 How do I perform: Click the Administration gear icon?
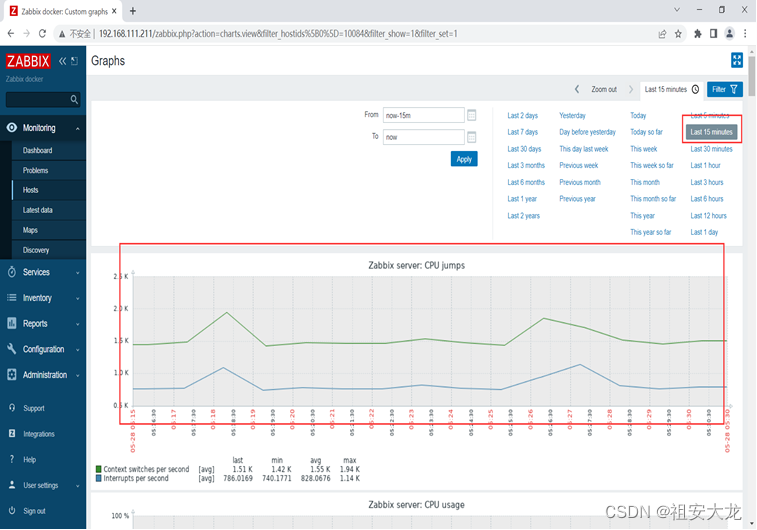[x=12, y=375]
